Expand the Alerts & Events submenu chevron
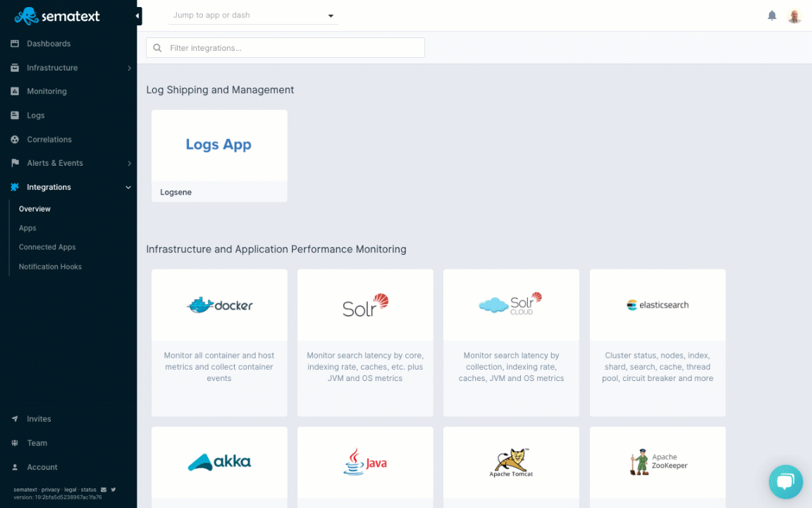The width and height of the screenshot is (812, 508). point(129,163)
